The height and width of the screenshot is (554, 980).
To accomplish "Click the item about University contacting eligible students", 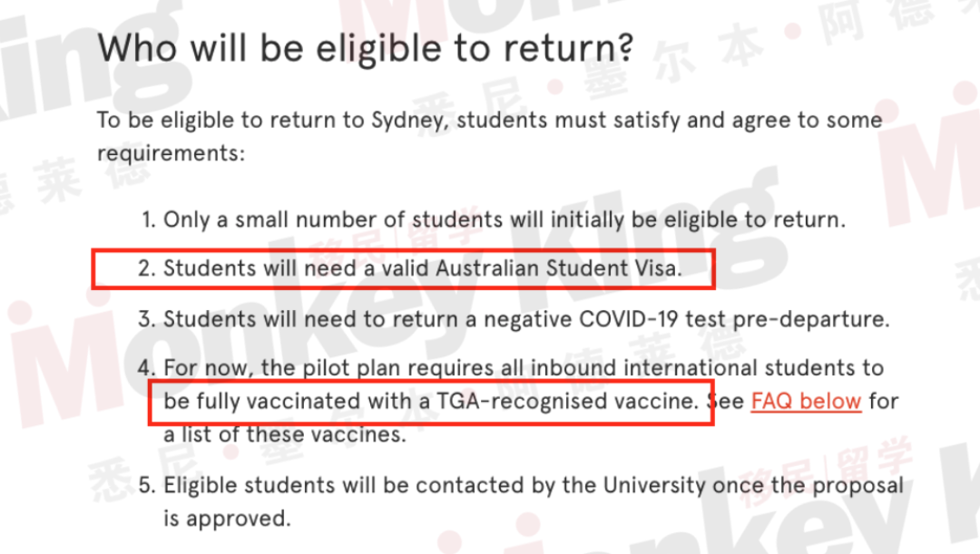I will coord(521,485).
